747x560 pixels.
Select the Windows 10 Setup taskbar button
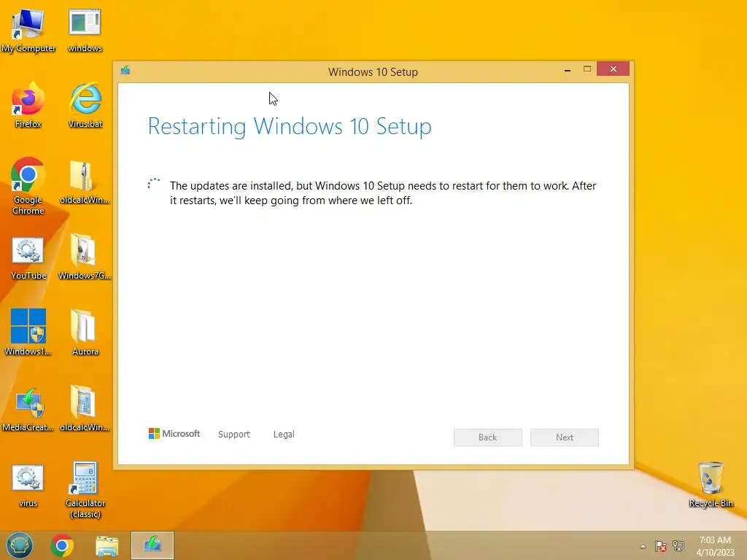(152, 545)
